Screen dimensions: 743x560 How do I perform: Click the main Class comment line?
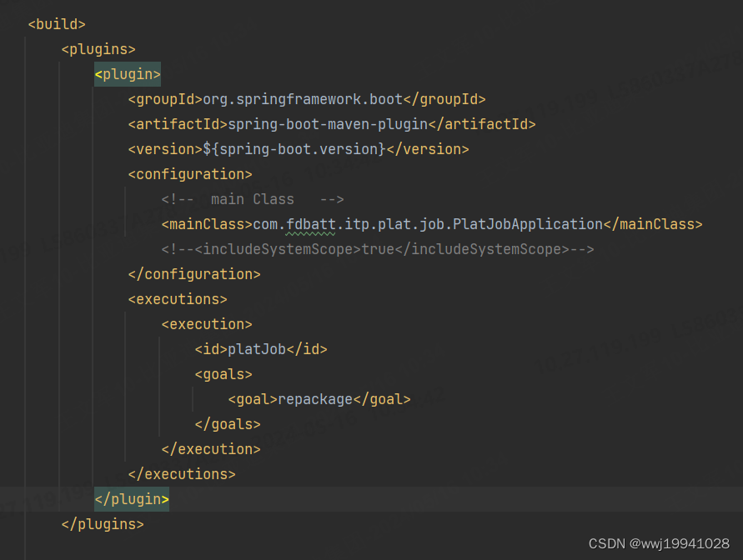tap(252, 199)
